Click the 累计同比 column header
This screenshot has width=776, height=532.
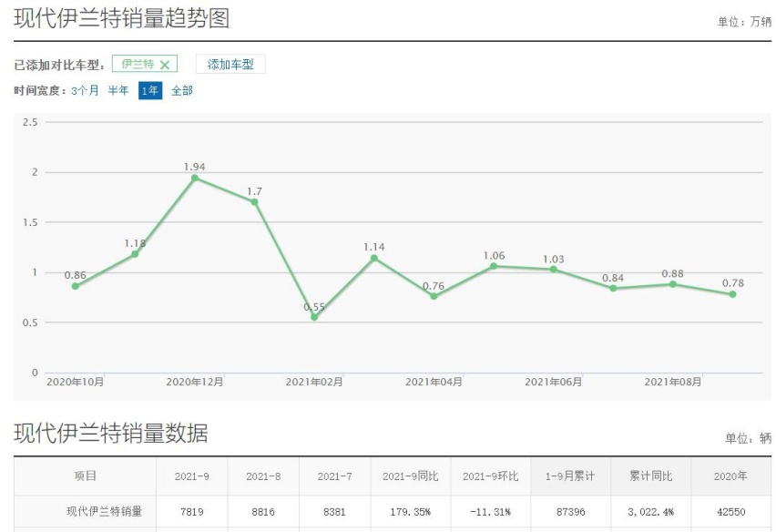point(651,476)
